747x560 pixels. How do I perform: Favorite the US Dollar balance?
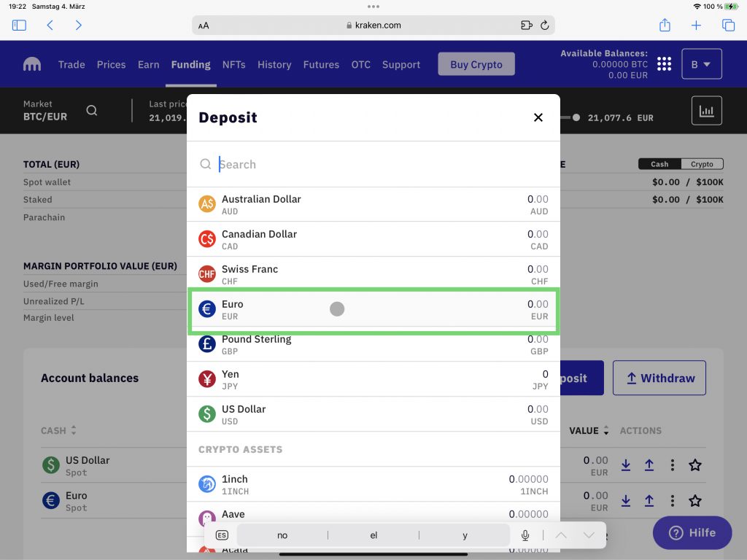(695, 465)
